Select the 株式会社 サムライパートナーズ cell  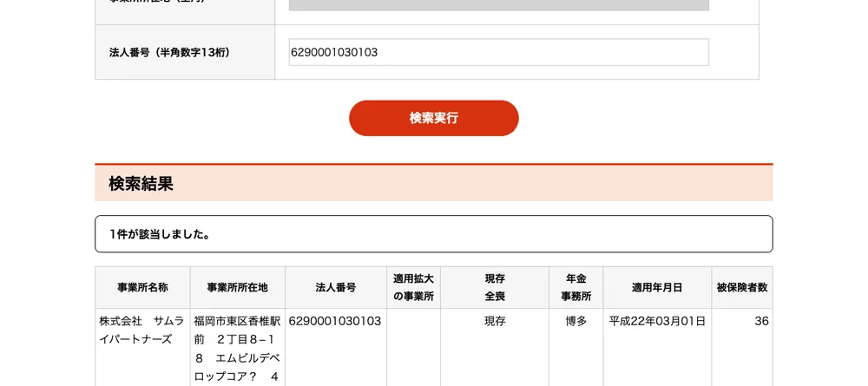point(143,347)
